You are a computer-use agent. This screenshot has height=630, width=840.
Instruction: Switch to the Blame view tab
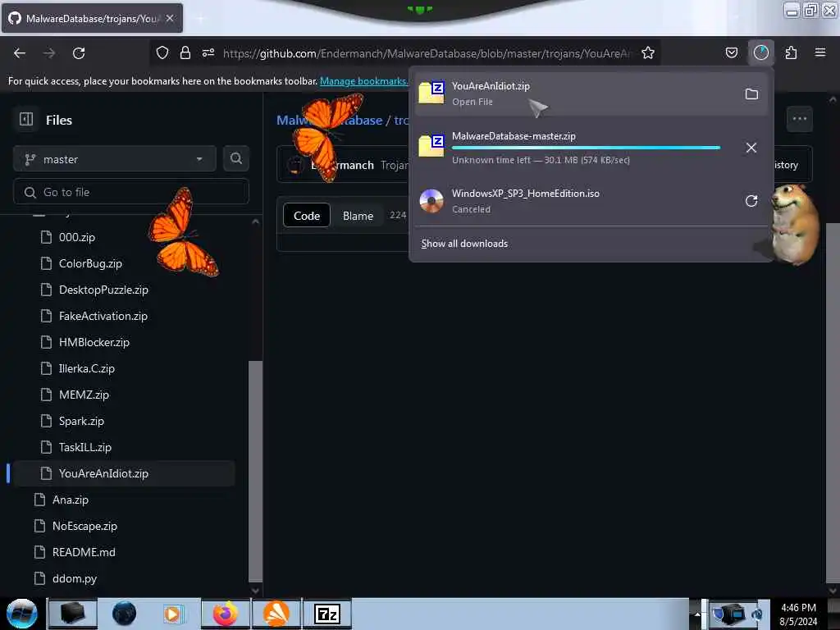pyautogui.click(x=358, y=216)
